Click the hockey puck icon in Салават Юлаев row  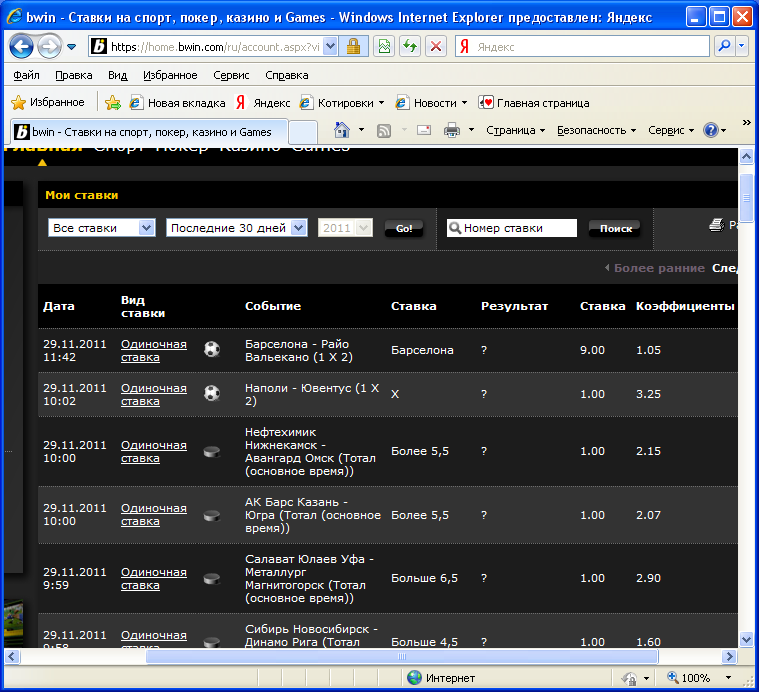coord(212,579)
